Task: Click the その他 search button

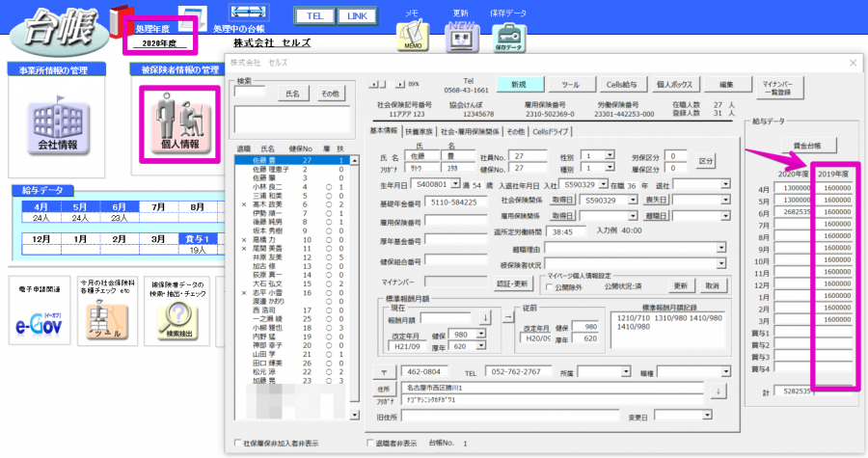Action: [x=331, y=94]
